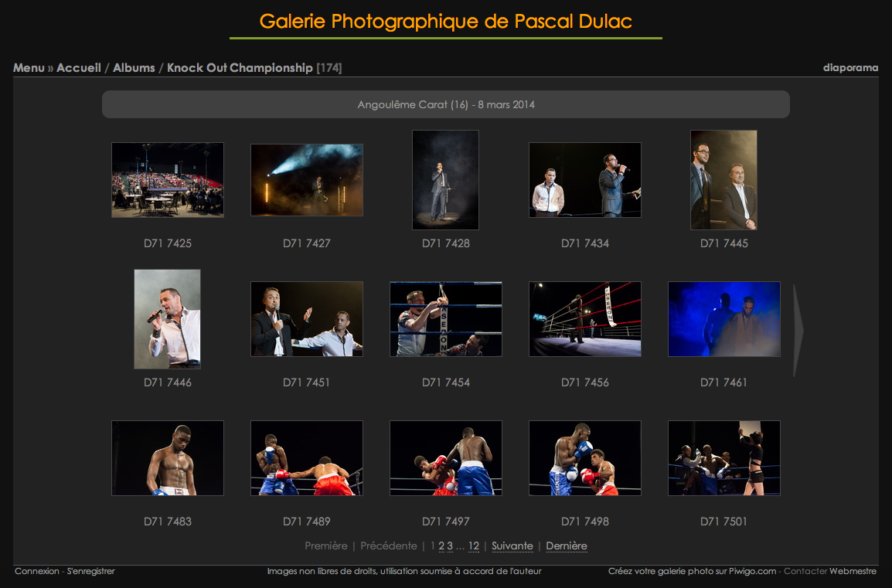Go to Accueil in the breadcrumb
The width and height of the screenshot is (892, 588).
pyautogui.click(x=79, y=68)
